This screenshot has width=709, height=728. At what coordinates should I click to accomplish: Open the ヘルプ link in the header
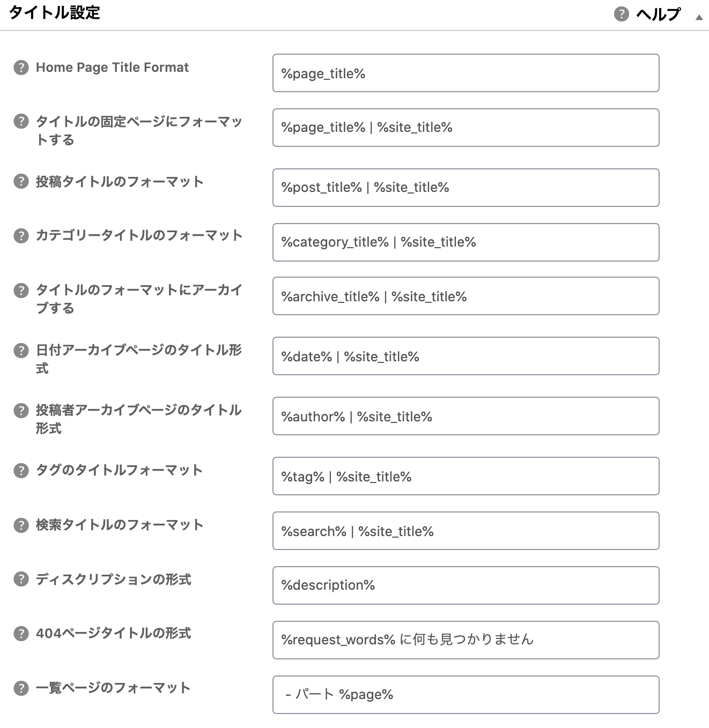point(659,14)
